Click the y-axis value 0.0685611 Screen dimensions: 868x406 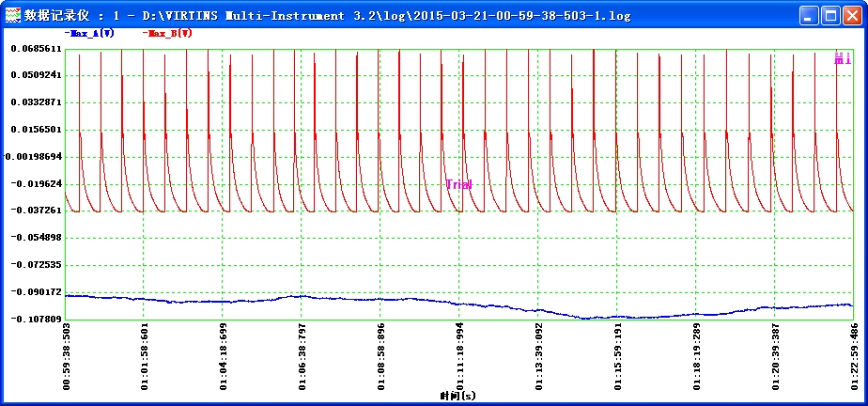coord(36,49)
